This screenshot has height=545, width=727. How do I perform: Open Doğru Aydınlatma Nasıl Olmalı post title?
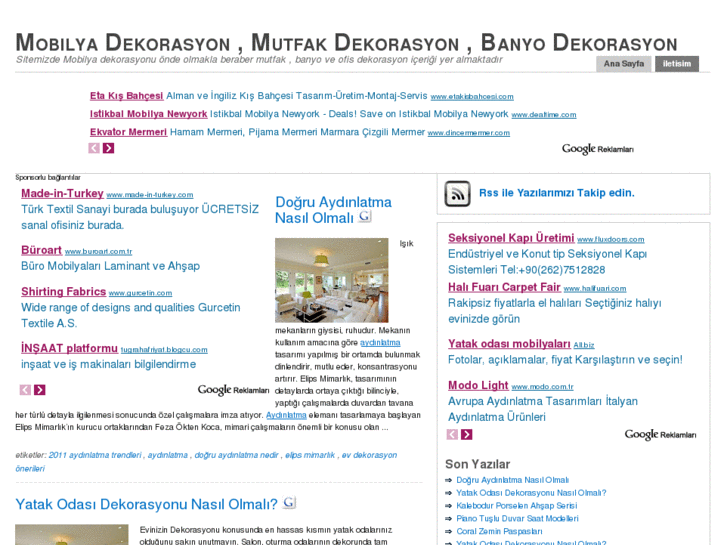(333, 210)
